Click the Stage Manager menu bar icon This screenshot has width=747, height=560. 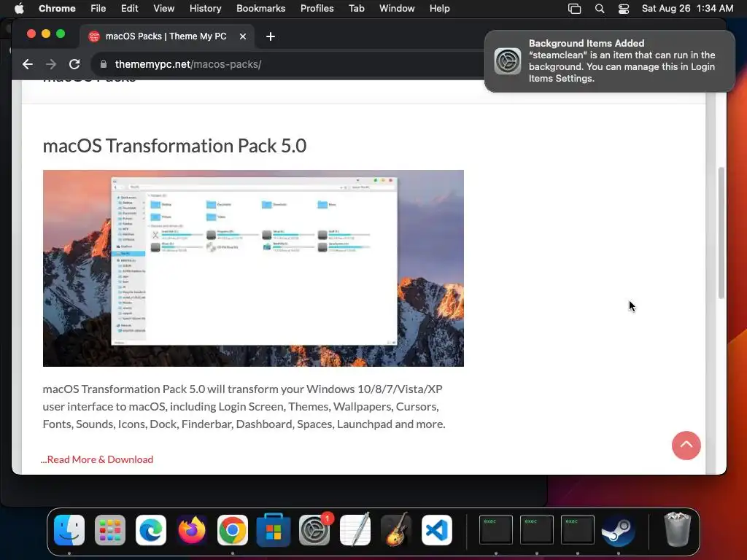(575, 9)
